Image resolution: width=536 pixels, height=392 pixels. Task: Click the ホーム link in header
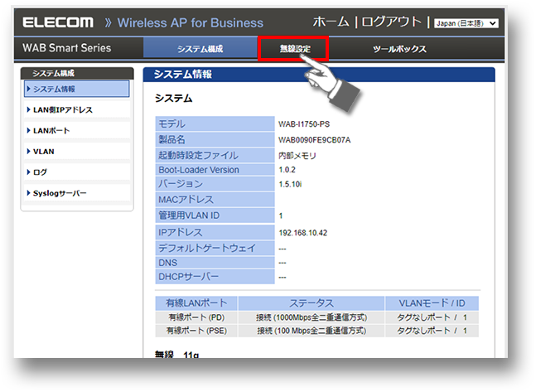[331, 22]
